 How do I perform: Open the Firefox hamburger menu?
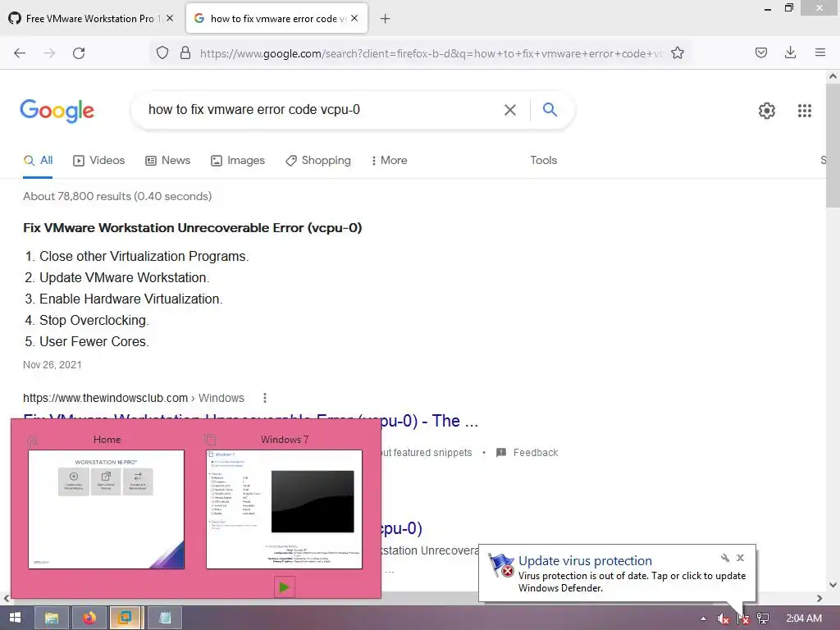(x=820, y=52)
